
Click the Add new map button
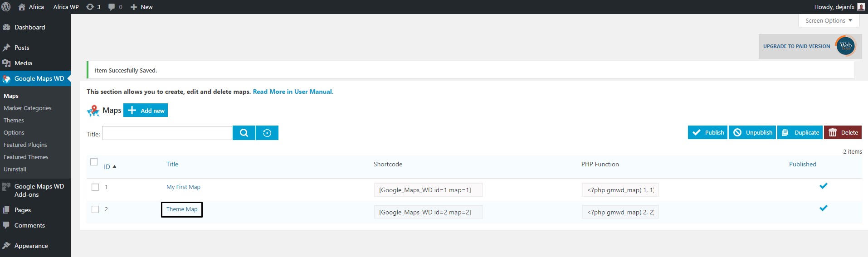click(146, 111)
